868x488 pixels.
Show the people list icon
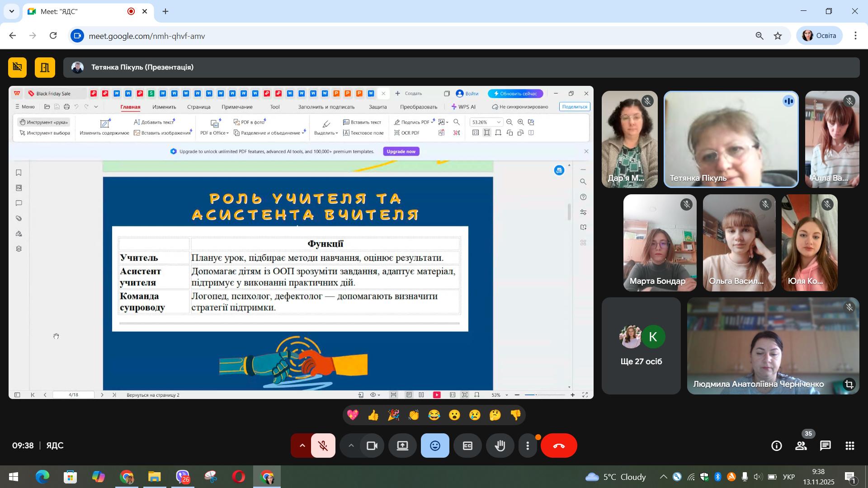(801, 446)
